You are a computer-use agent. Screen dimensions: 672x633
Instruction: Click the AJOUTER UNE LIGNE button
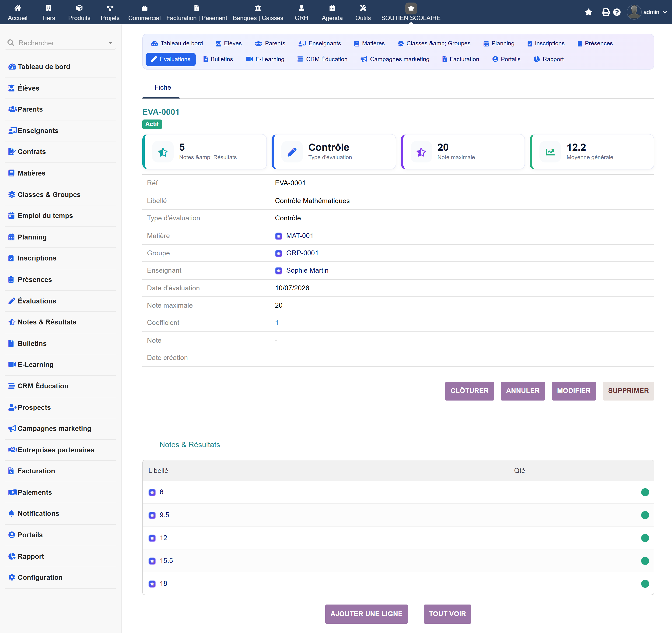coord(366,614)
